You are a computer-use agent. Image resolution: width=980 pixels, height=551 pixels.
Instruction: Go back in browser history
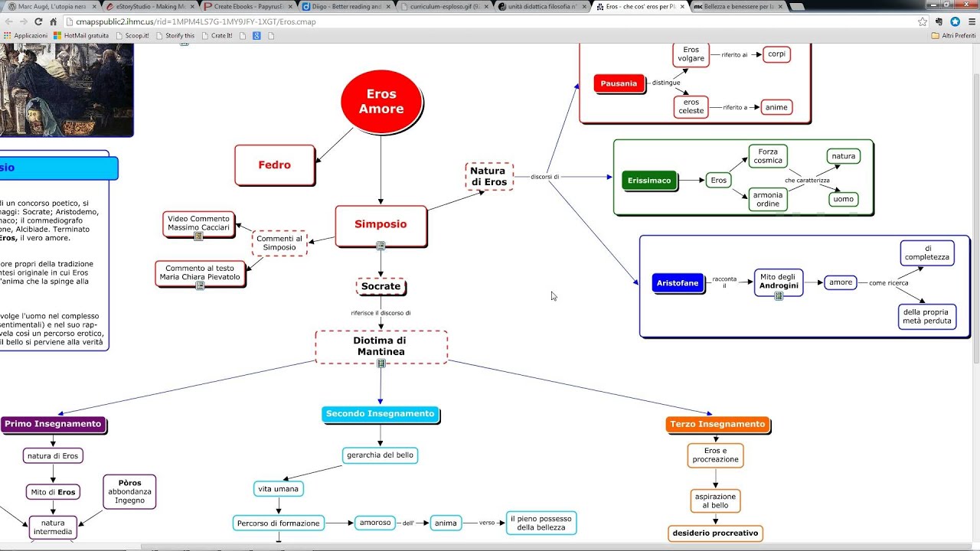(x=8, y=21)
